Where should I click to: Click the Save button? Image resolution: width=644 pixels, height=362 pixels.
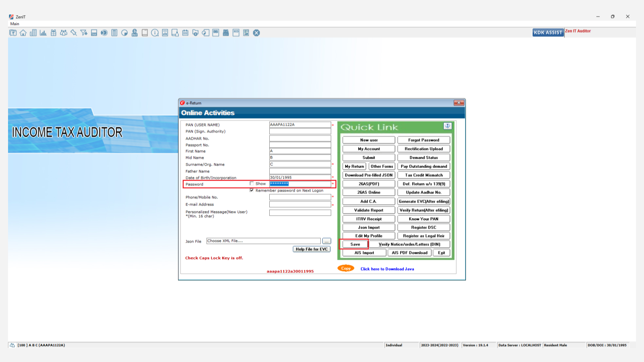pyautogui.click(x=355, y=244)
